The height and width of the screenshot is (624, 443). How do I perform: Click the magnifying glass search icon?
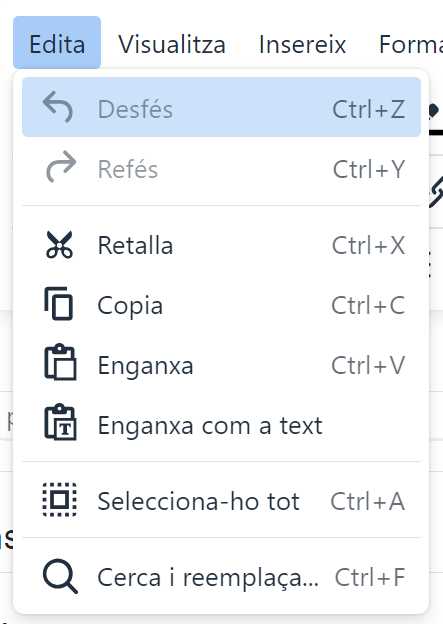(60, 576)
